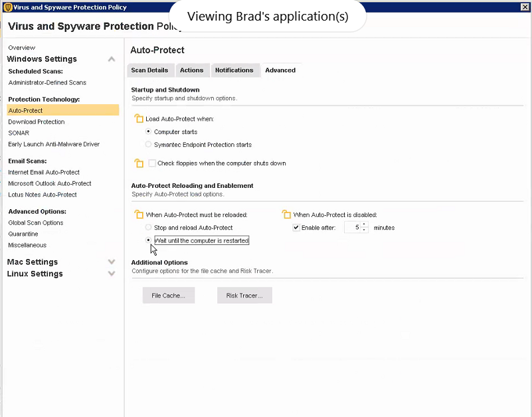Choose Stop and reload Auto-Protect radio button
The image size is (532, 417).
[148, 227]
